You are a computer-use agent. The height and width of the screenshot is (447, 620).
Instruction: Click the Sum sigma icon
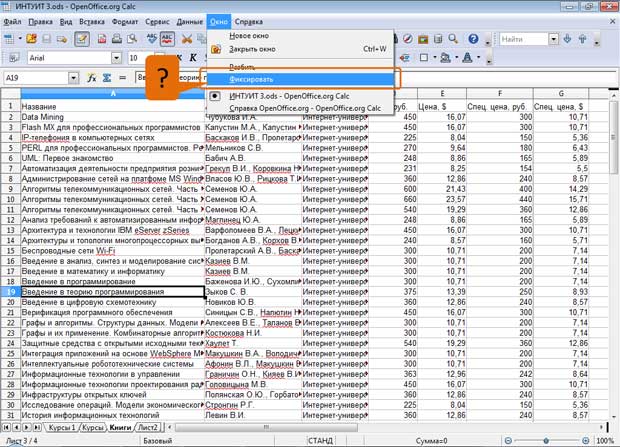click(x=107, y=78)
